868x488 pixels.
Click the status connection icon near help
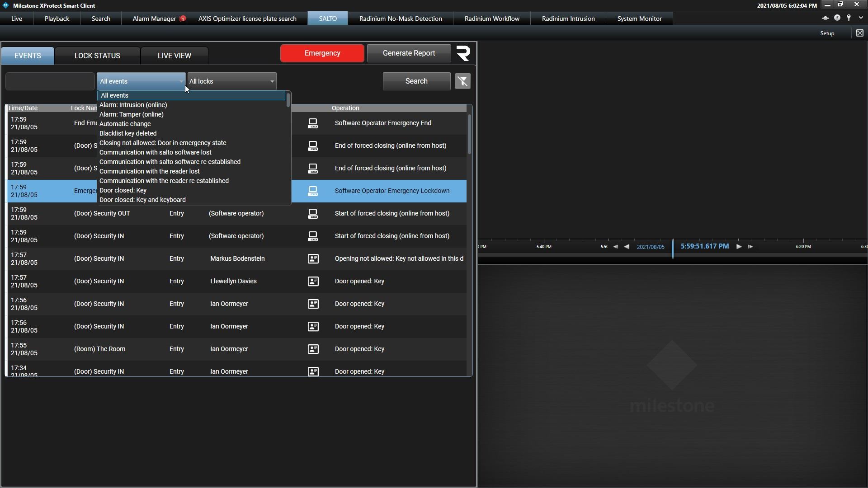(825, 18)
